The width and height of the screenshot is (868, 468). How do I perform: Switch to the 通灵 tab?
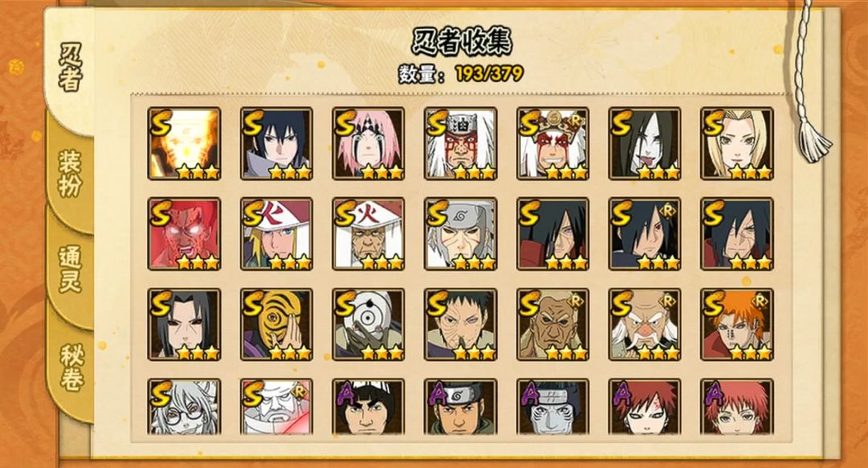click(x=70, y=269)
